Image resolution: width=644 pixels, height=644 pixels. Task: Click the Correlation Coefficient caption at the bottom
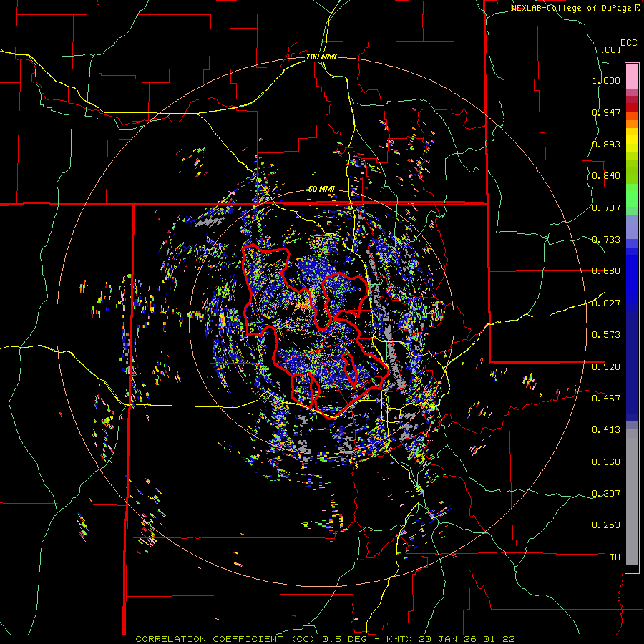[325, 639]
